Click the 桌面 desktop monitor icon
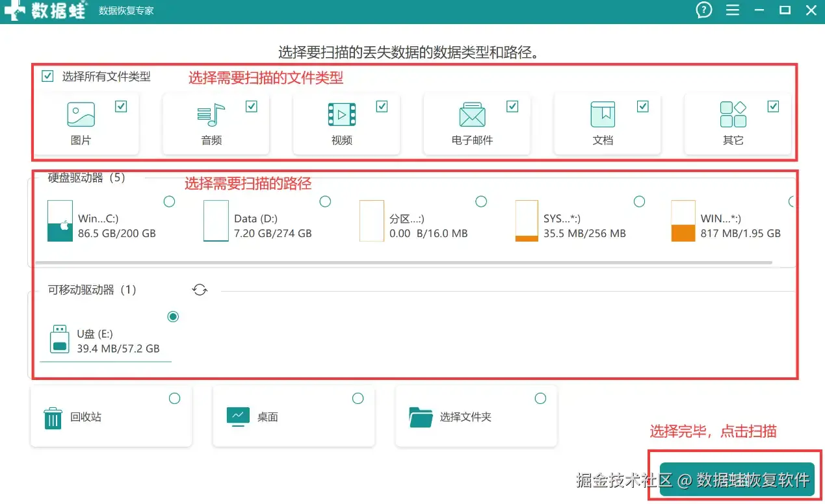Viewport: 825px width, 504px height. [238, 416]
